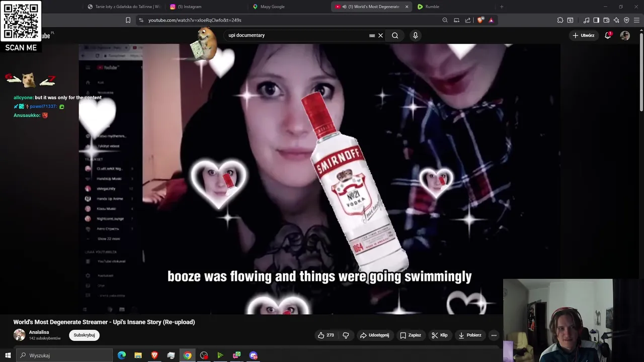644x362 pixels.
Task: Open YouTube notifications bell
Action: pyautogui.click(x=608, y=35)
